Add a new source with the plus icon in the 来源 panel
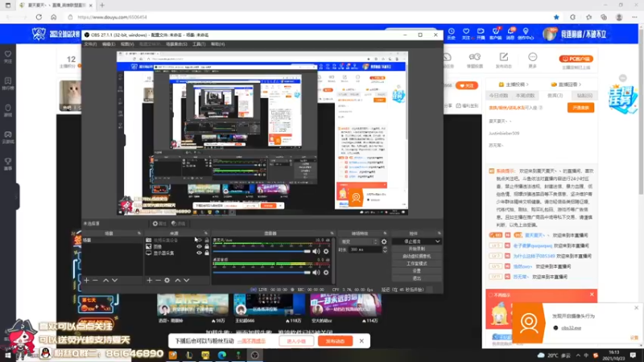 click(149, 280)
